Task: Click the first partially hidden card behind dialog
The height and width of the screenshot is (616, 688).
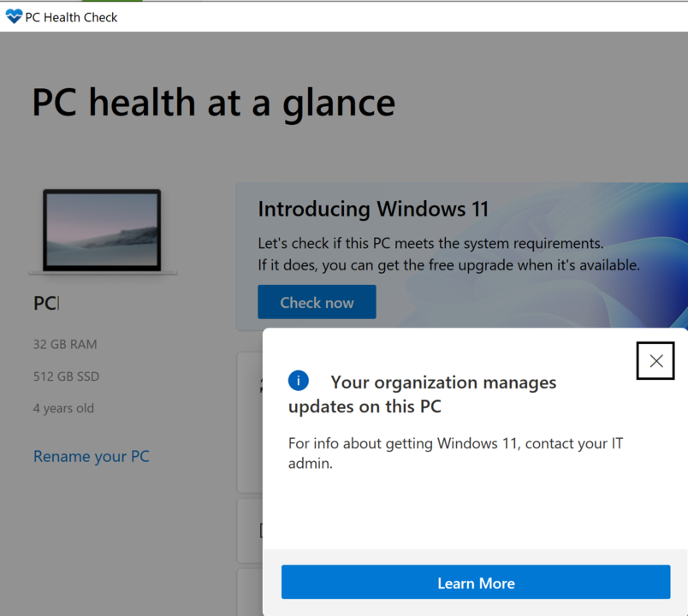Action: 250,422
